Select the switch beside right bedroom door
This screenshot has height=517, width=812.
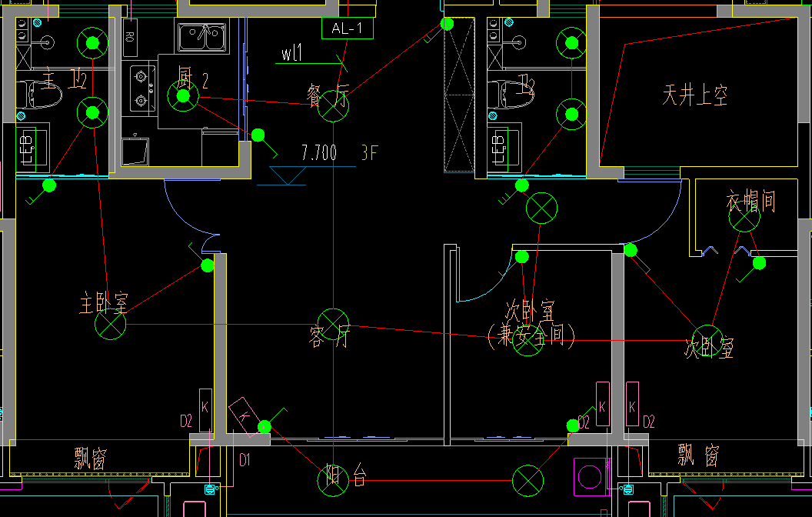point(631,251)
